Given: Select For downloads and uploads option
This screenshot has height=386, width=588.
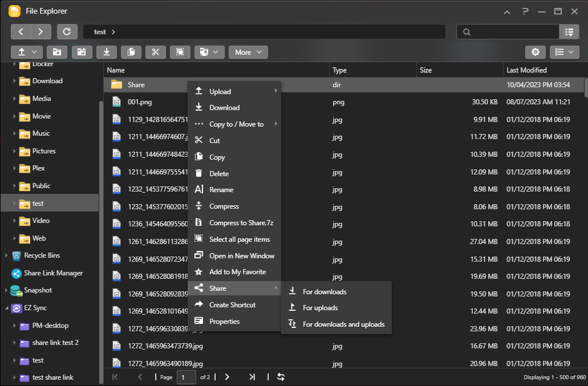Looking at the screenshot, I should (336, 324).
